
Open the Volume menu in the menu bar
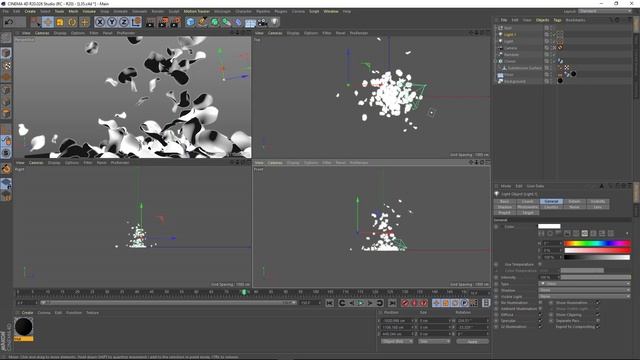[89, 11]
